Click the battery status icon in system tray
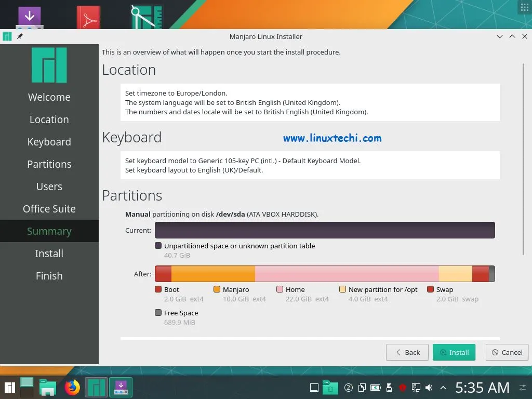The image size is (532, 399). coord(375,387)
